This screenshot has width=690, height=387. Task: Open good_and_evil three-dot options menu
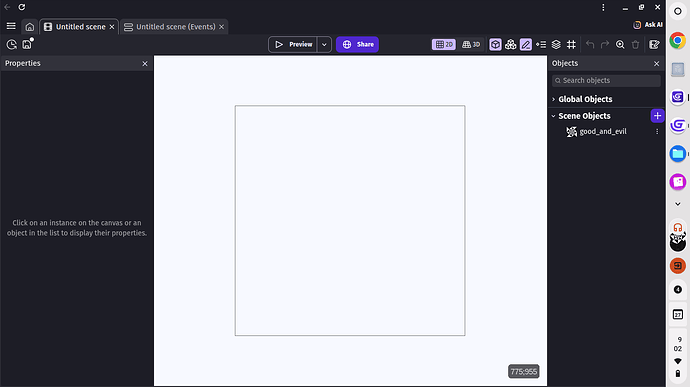(x=657, y=132)
